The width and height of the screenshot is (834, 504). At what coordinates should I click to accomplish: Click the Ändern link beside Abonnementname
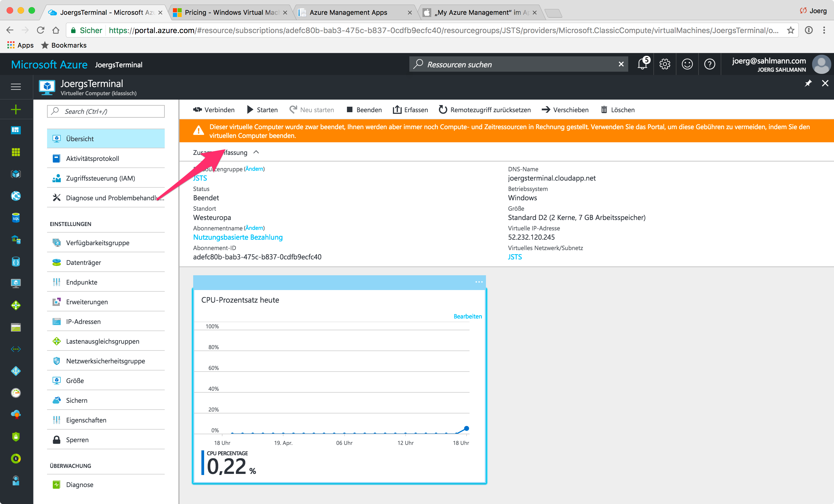tap(254, 228)
